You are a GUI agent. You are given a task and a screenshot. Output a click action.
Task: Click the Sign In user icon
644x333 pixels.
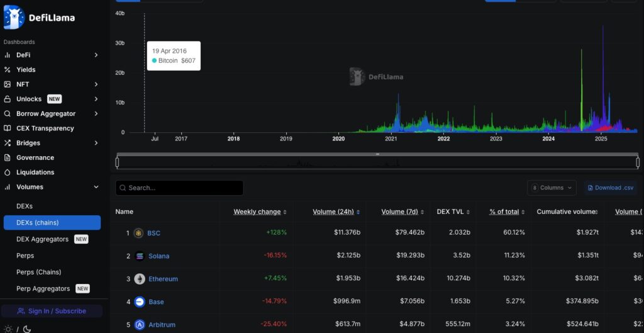click(x=21, y=311)
